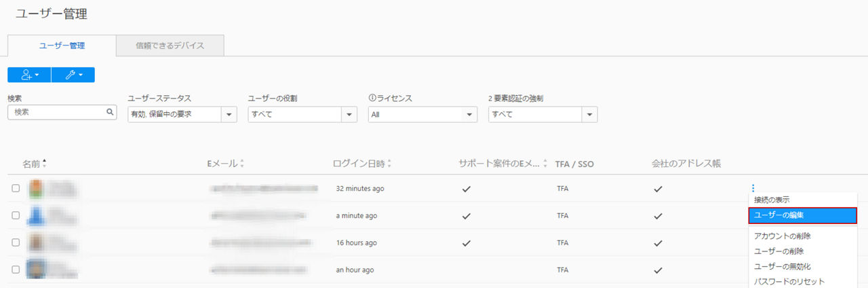
Task: Click the info icon beside ライセンス
Action: [372, 98]
